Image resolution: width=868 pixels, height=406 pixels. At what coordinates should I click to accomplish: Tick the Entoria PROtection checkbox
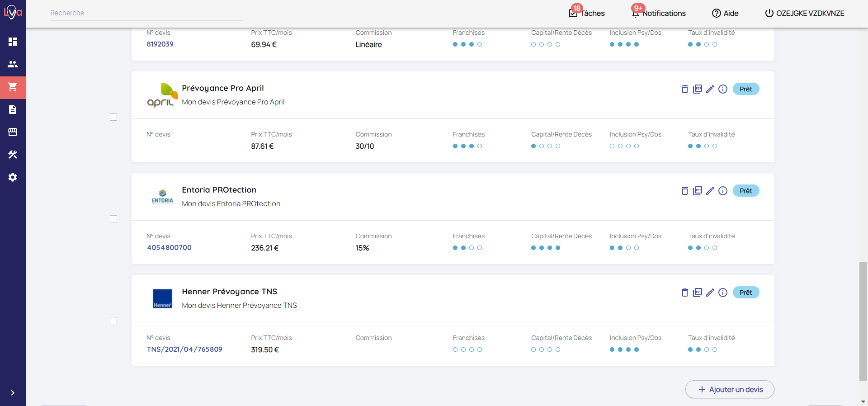click(x=113, y=219)
